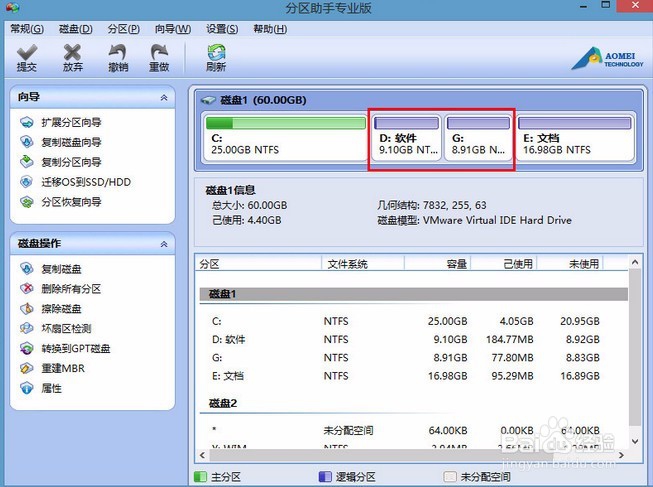Screen dimensions: 653x487
Task: Click the 放弃 (Discard) X icon
Action: (x=72, y=52)
